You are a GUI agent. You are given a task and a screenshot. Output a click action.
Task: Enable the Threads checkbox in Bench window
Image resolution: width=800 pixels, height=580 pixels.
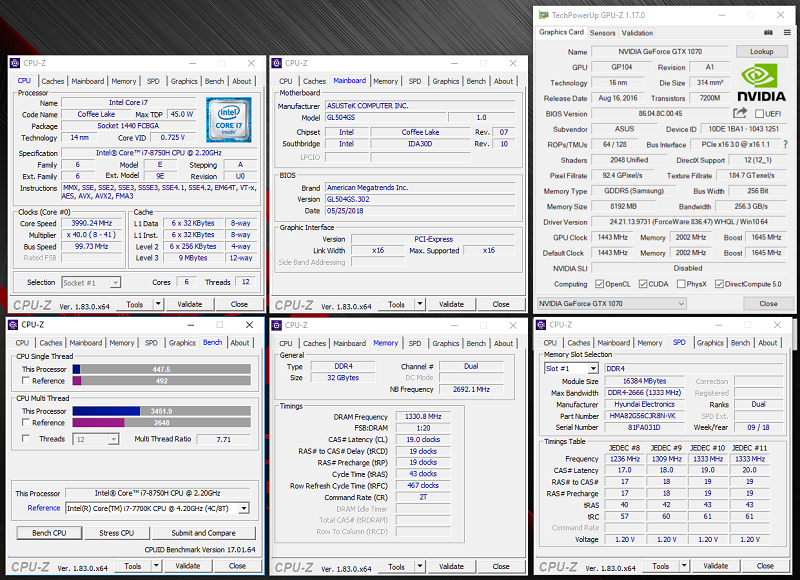pos(26,438)
